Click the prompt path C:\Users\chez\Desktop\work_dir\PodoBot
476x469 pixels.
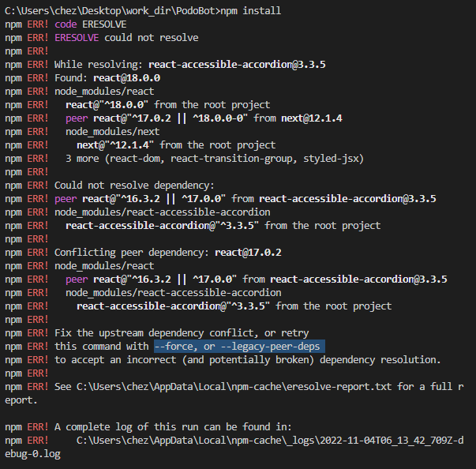[111, 11]
